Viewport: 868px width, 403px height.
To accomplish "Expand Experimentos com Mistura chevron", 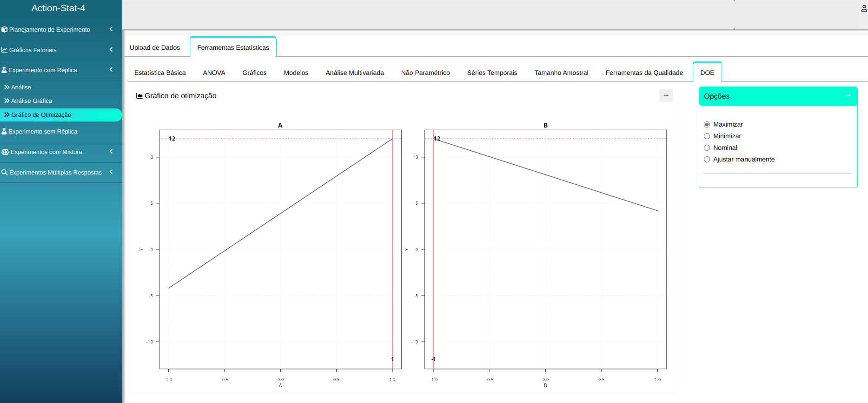I will click(x=111, y=152).
